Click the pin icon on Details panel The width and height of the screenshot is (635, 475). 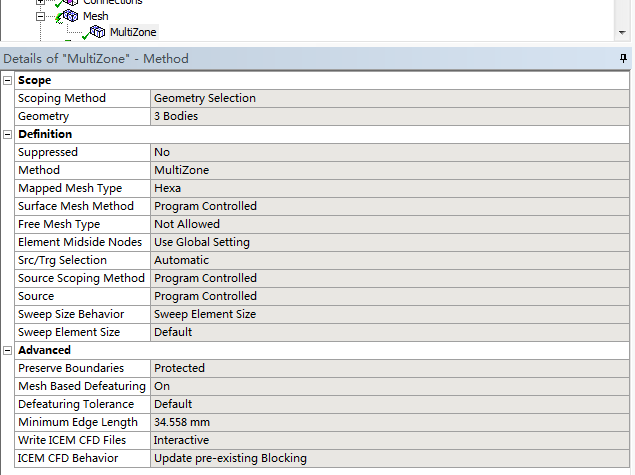(623, 59)
